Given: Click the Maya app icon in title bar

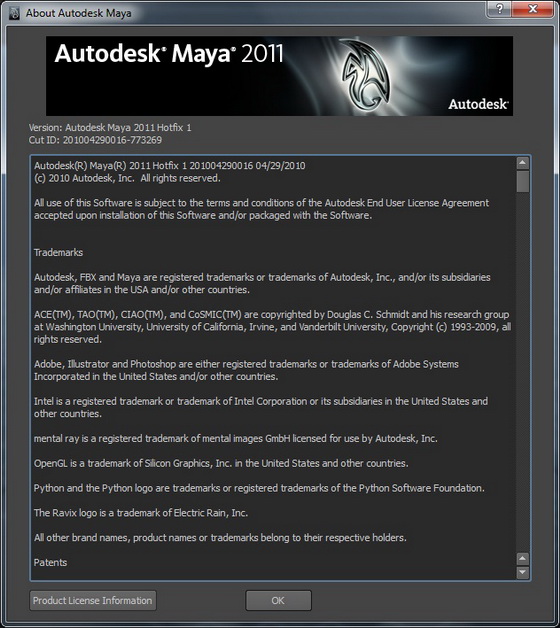Looking at the screenshot, I should pos(14,13).
